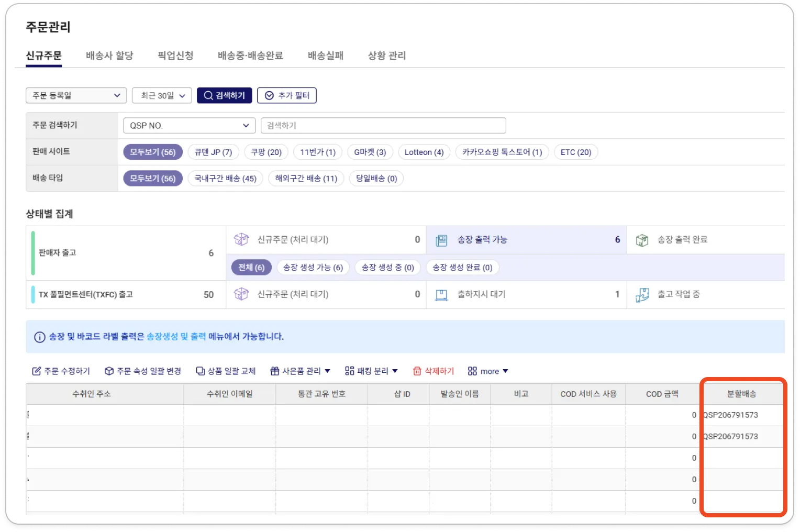Go to the 상황 관리 tab
800x532 pixels.
(387, 56)
